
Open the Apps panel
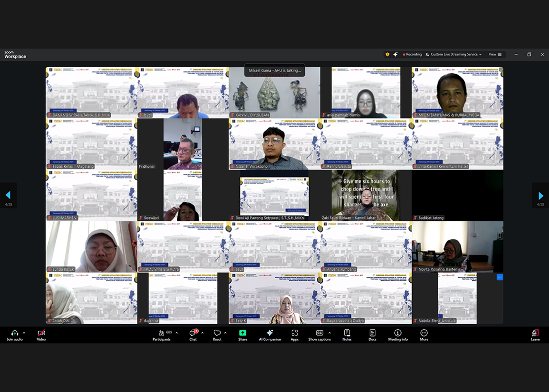(294, 333)
